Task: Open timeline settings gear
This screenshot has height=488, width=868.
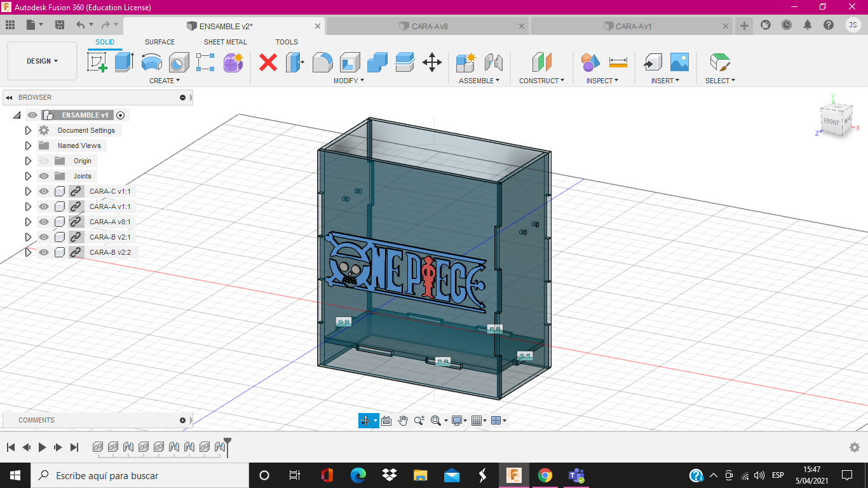Action: pyautogui.click(x=855, y=447)
